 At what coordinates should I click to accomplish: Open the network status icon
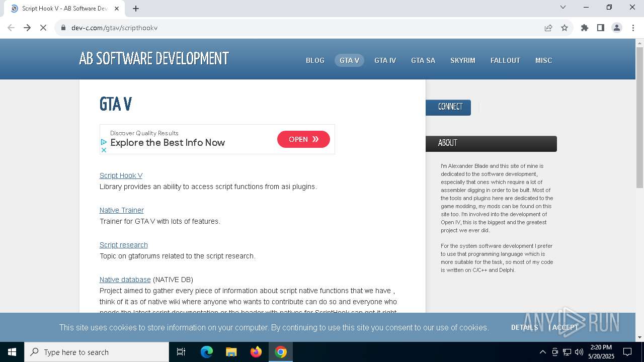click(567, 352)
